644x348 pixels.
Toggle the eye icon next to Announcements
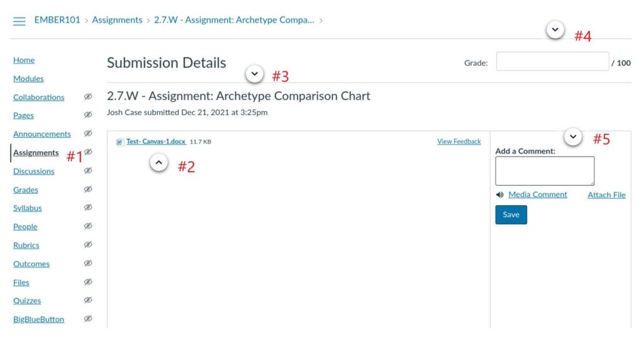point(88,133)
